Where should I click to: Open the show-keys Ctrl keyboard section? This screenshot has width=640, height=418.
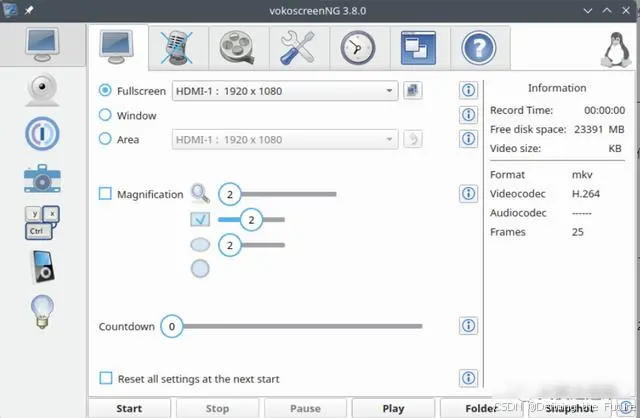coord(42,222)
